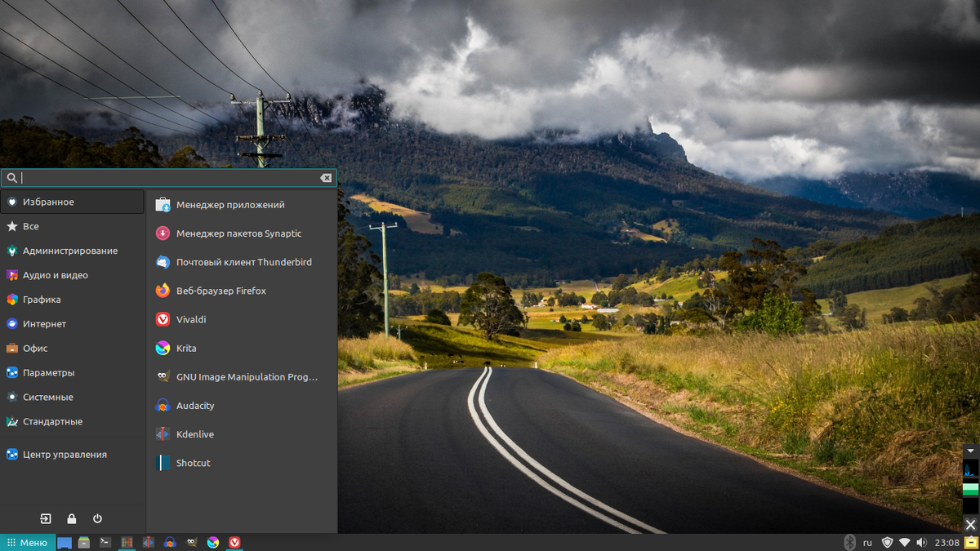Viewport: 980px width, 551px height.
Task: Select the Избранное category
Action: [73, 202]
